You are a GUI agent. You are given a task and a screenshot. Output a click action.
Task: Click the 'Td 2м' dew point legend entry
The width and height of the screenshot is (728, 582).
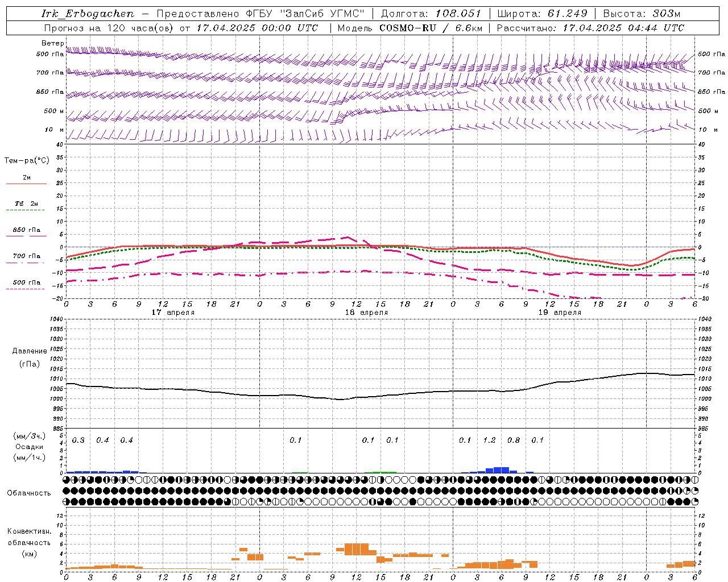tap(26, 203)
